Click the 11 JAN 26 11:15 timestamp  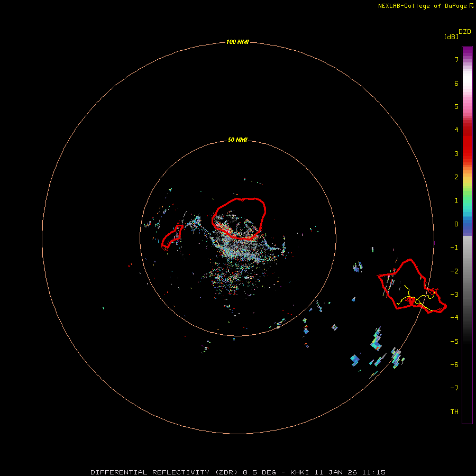(x=350, y=472)
